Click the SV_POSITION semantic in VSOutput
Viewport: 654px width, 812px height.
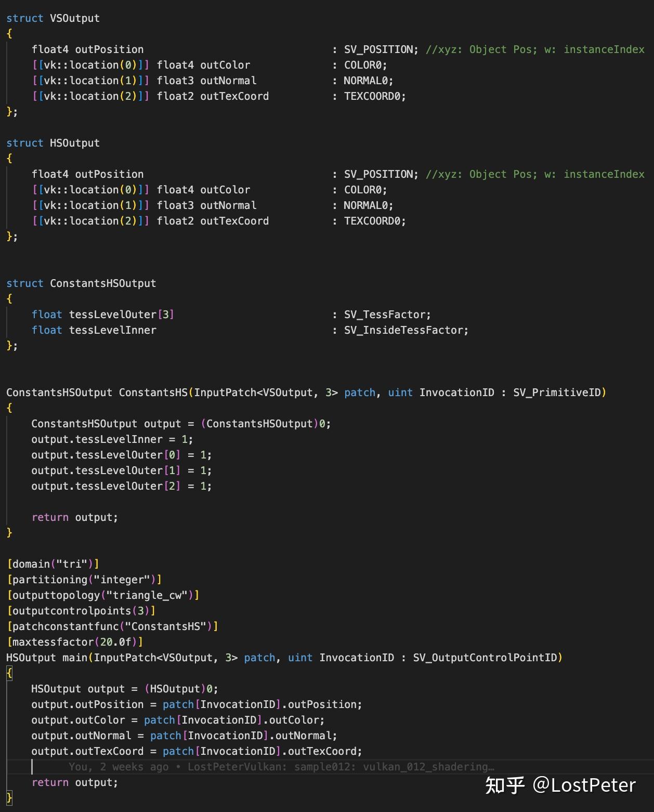380,49
